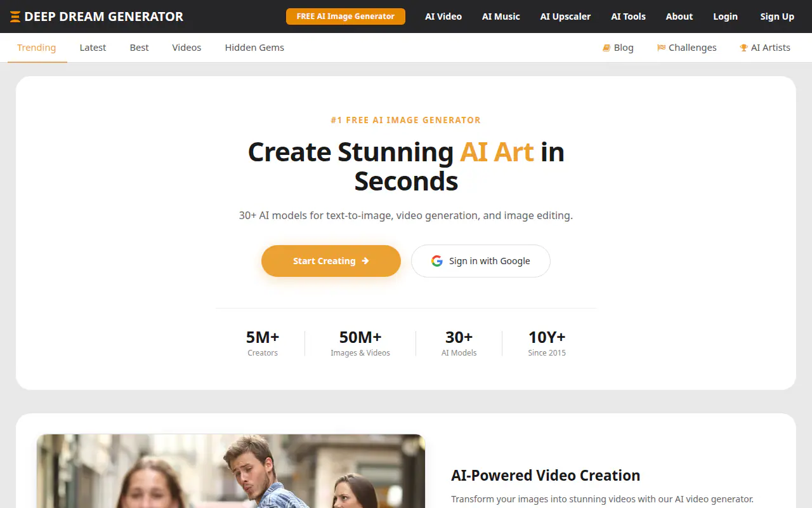This screenshot has width=812, height=508.
Task: Click the Google logo icon
Action: (437, 261)
